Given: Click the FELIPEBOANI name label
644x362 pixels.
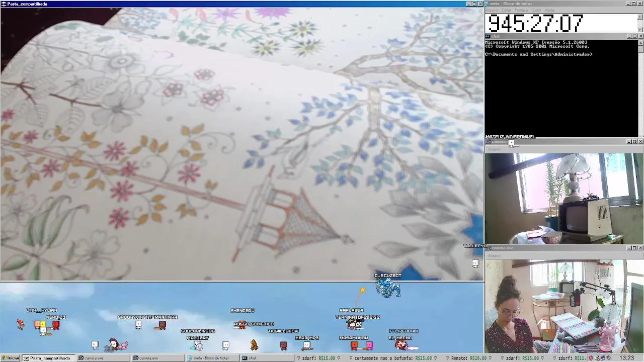Looking at the screenshot, I should click(404, 331).
